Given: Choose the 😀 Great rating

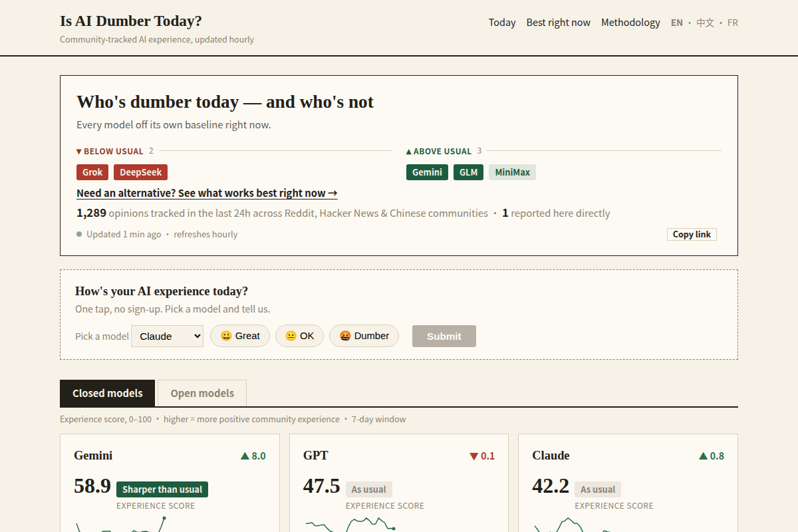Looking at the screenshot, I should pos(240,336).
